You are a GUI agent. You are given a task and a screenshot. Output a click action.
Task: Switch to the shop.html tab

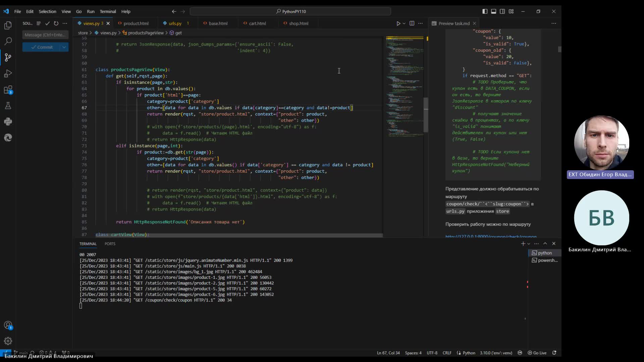pyautogui.click(x=299, y=23)
